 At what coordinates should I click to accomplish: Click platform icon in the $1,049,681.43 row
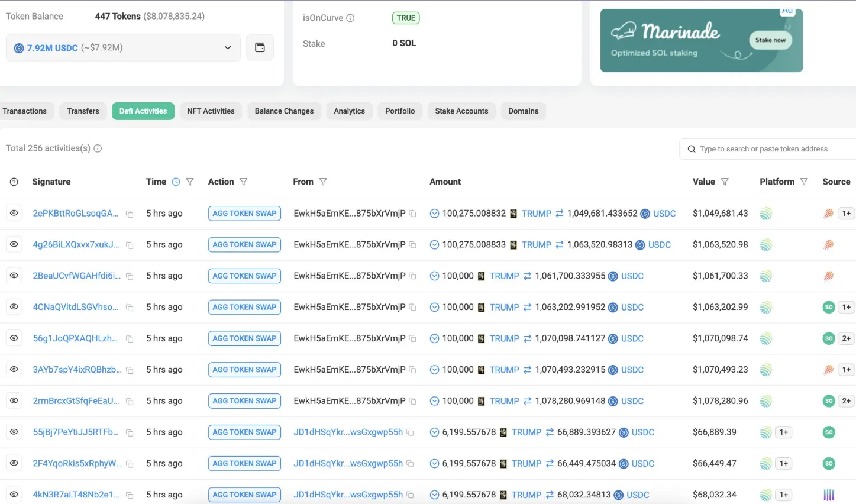tap(765, 214)
